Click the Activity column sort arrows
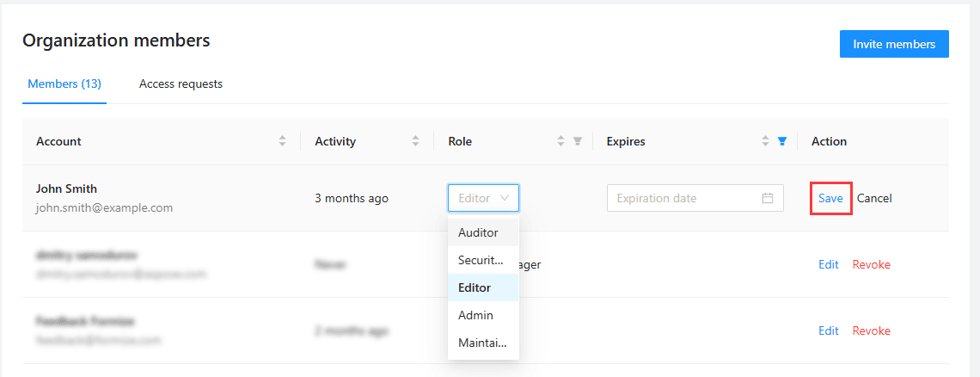This screenshot has width=980, height=377. click(416, 141)
